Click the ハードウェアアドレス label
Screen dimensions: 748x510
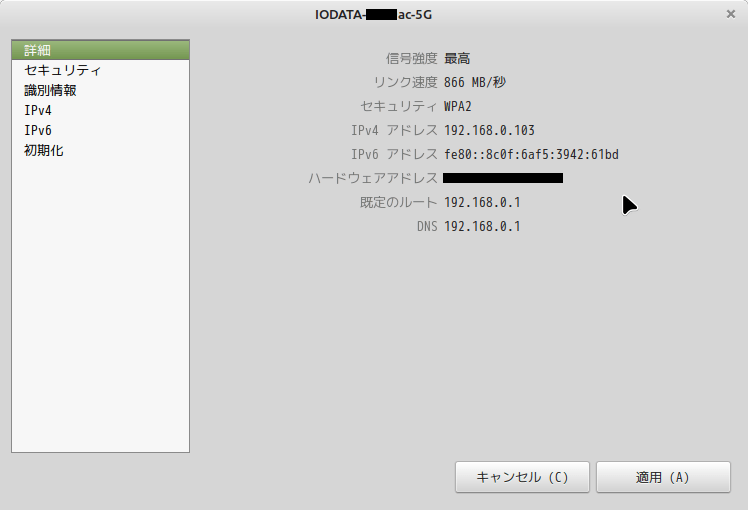(x=373, y=178)
